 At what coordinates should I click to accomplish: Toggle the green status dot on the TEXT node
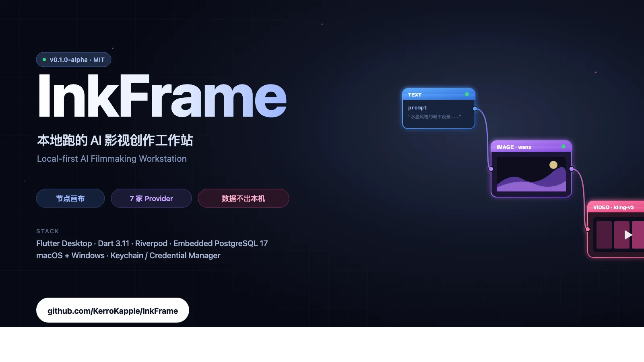coord(466,94)
